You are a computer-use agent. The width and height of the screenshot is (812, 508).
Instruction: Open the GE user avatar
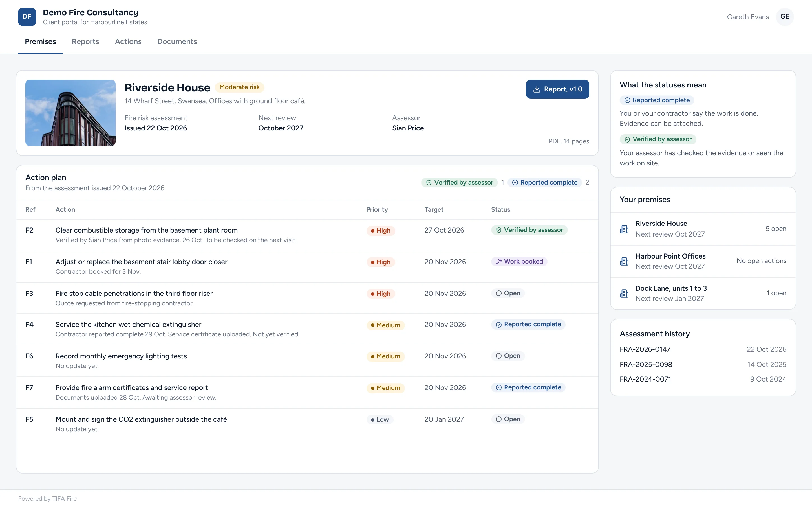pyautogui.click(x=784, y=17)
